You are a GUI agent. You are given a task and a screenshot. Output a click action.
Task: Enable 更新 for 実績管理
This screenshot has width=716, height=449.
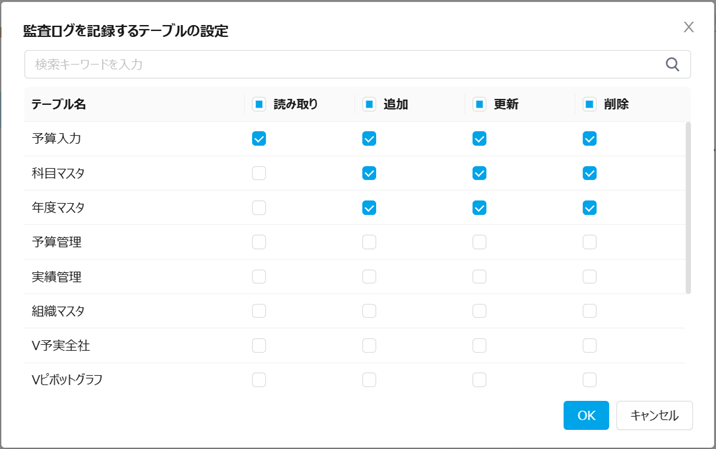click(479, 276)
